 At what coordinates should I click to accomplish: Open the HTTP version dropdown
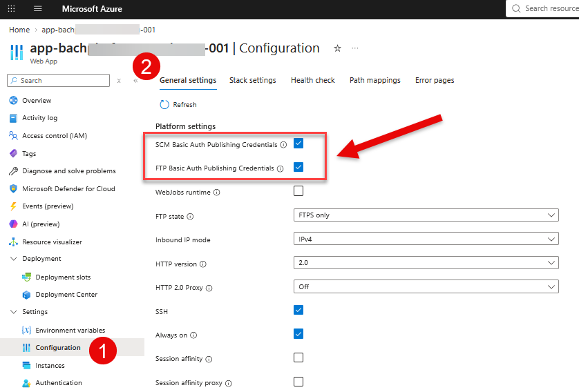[x=426, y=263]
